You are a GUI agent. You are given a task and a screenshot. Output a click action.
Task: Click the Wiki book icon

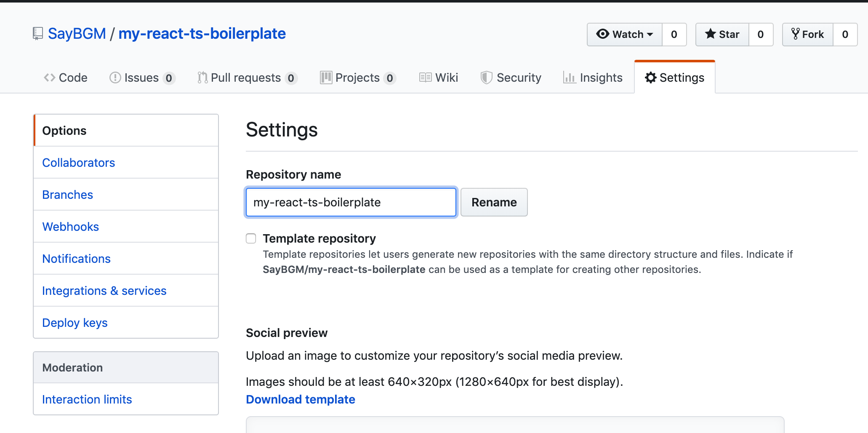(x=425, y=78)
